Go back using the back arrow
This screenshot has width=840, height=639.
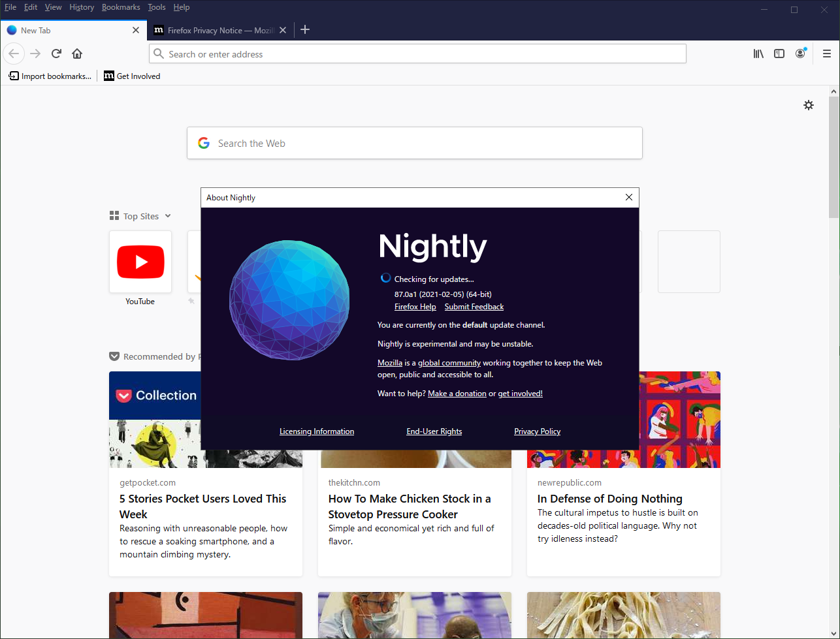14,54
